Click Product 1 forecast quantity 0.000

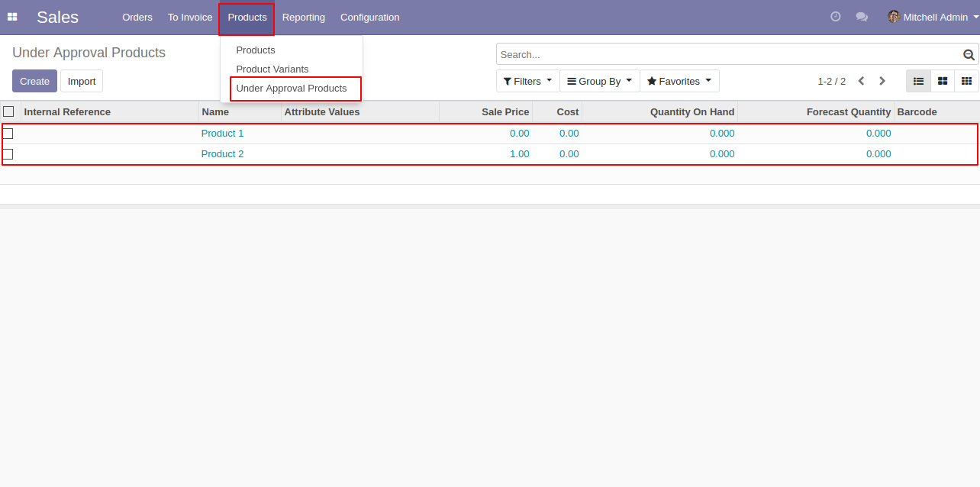tap(878, 134)
